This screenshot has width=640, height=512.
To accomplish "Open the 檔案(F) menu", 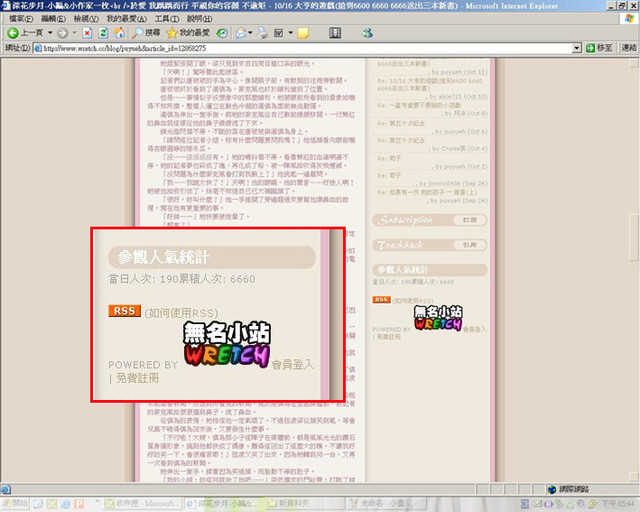I will [21, 19].
